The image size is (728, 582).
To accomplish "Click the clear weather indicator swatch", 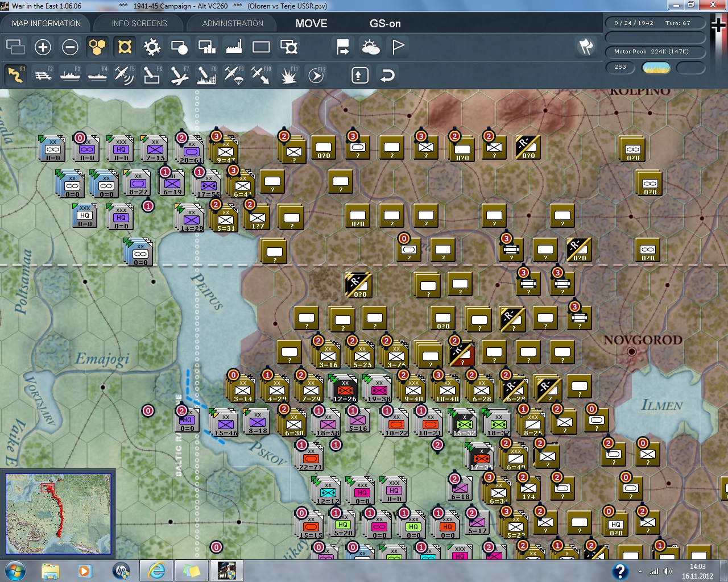I will 656,68.
